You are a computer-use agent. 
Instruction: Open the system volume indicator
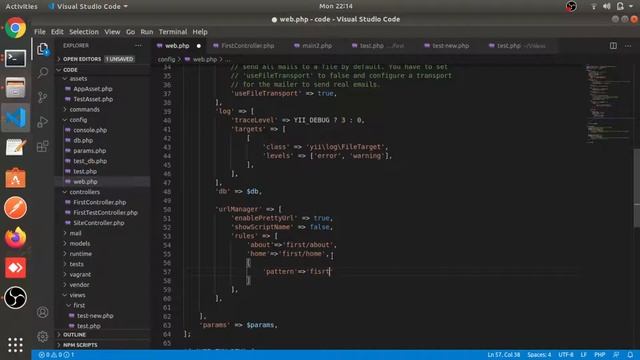(x=607, y=6)
